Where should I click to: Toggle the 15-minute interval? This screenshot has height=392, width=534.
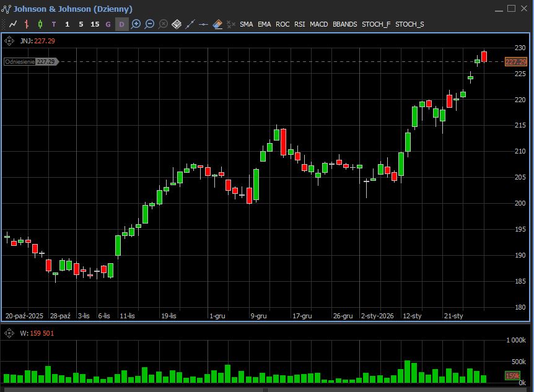point(94,24)
